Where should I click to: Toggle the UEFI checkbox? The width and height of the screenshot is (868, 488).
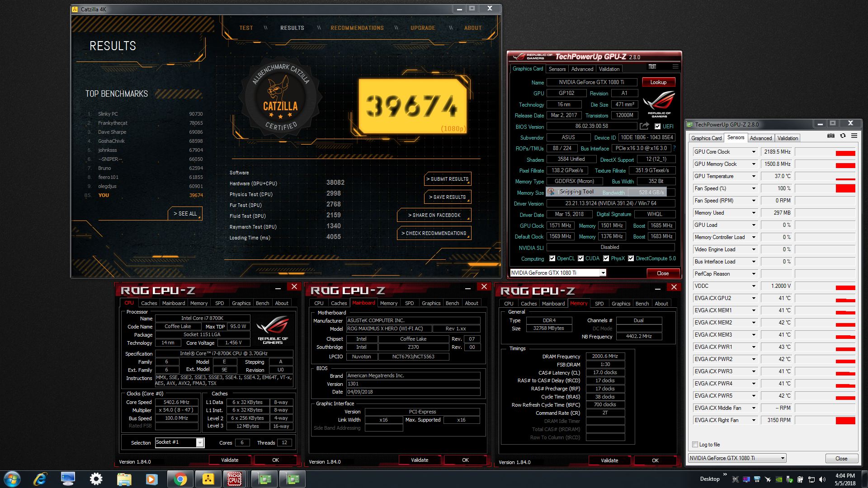pyautogui.click(x=657, y=127)
